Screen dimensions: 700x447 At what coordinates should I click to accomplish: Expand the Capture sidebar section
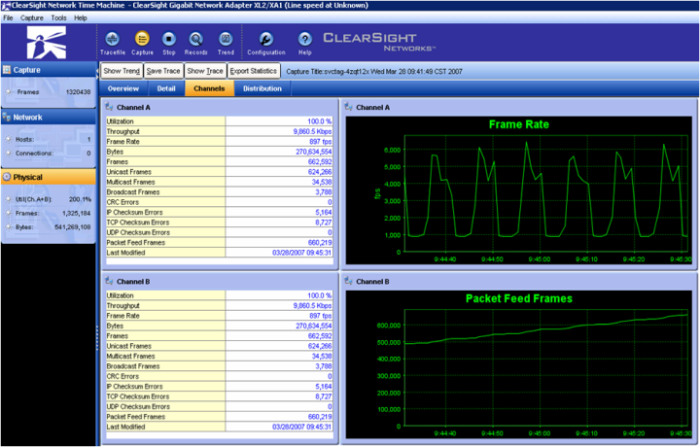[x=48, y=70]
